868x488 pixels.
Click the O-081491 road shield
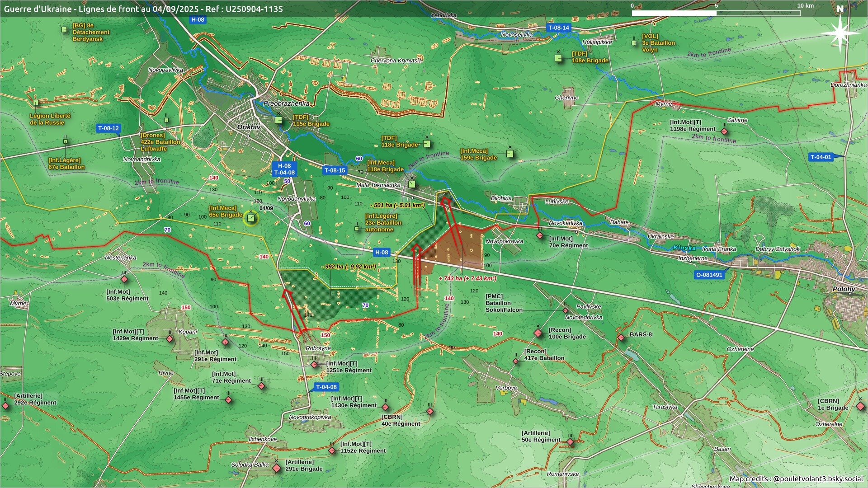click(x=709, y=275)
